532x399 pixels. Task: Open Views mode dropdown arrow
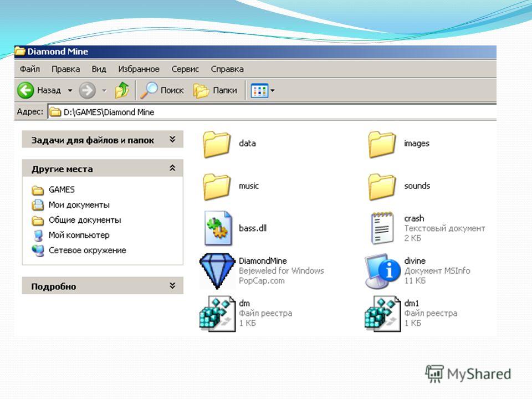pos(272,90)
